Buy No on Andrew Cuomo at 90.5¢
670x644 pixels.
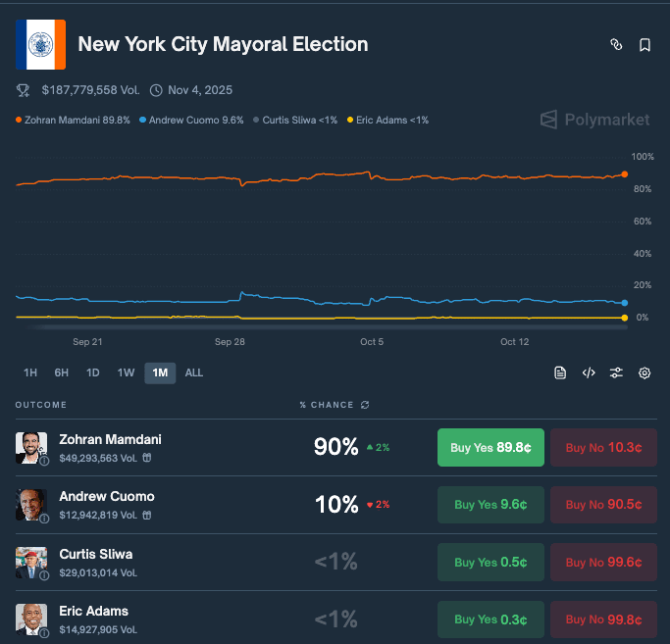603,504
